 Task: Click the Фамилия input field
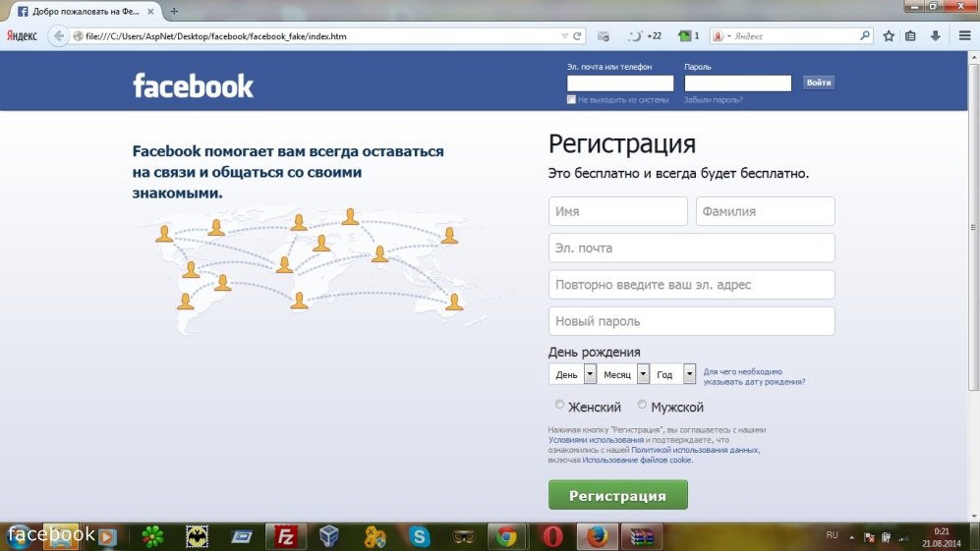point(765,211)
